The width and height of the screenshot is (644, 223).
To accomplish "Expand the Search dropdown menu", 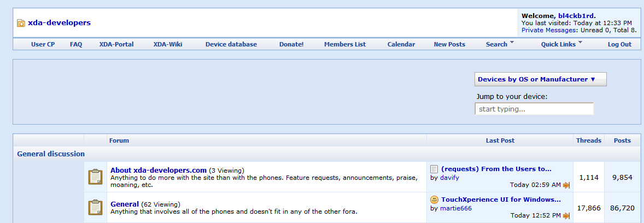I will point(500,44).
